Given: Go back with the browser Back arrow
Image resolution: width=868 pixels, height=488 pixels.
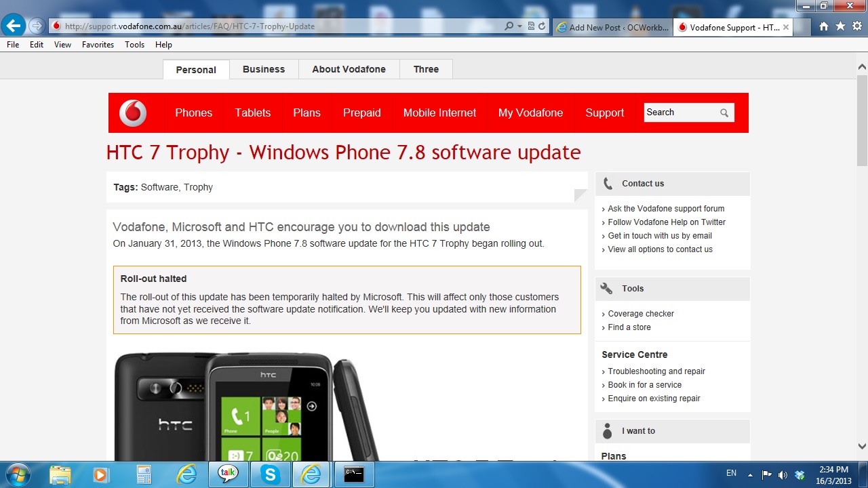Looking at the screenshot, I should tap(14, 26).
